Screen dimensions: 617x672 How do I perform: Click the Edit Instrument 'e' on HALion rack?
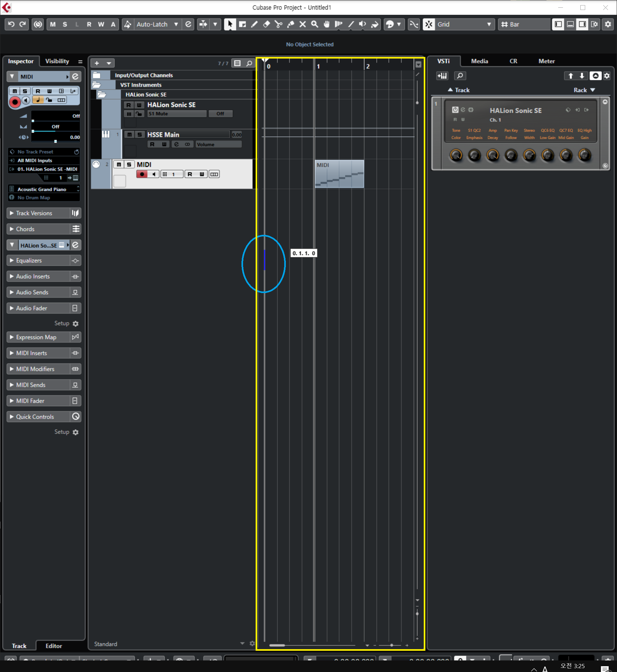(x=463, y=110)
